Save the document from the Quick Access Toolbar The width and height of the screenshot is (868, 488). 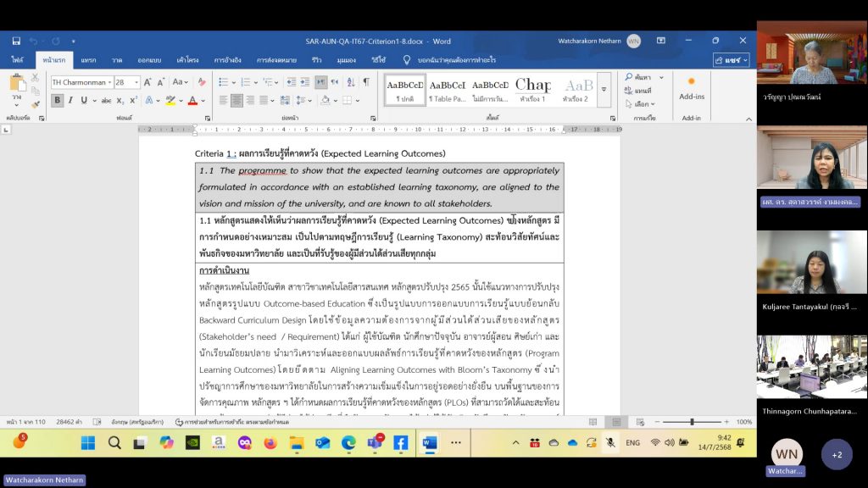[16, 41]
